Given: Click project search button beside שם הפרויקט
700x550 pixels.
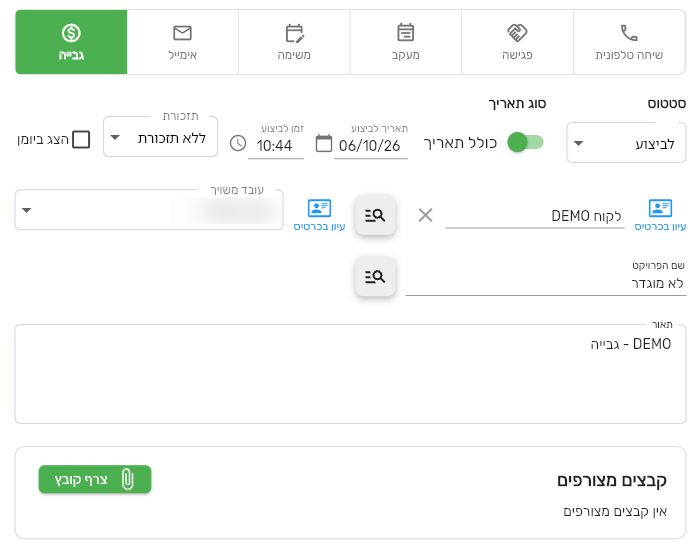Looking at the screenshot, I should click(x=375, y=276).
